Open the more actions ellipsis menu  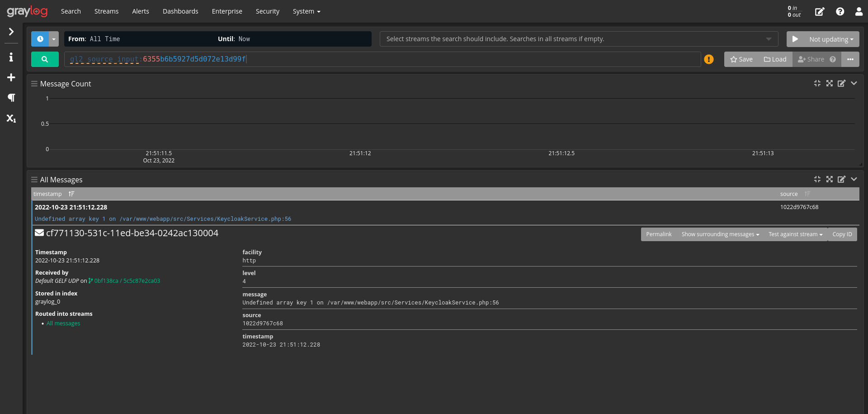point(850,59)
